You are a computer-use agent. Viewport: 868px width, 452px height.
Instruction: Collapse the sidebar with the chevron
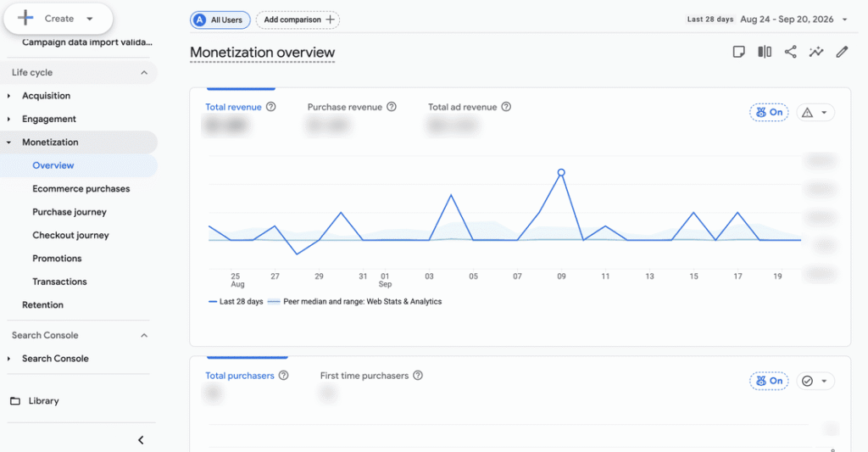141,440
